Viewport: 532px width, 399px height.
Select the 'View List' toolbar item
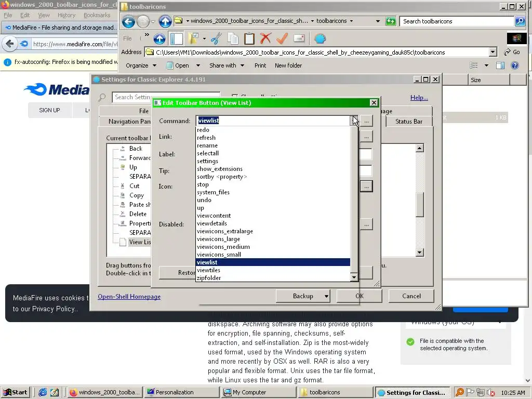pyautogui.click(x=140, y=242)
